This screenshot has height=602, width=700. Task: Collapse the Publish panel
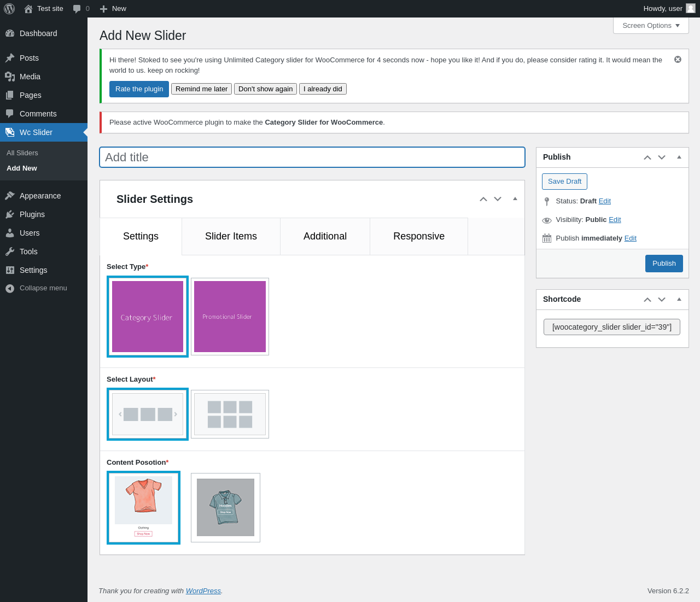[679, 157]
